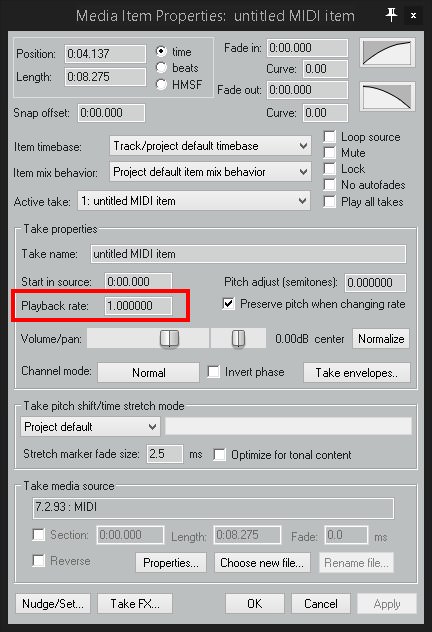Open the fade in curve shape icon
Screen dimensions: 432x632
pyautogui.click(x=387, y=53)
